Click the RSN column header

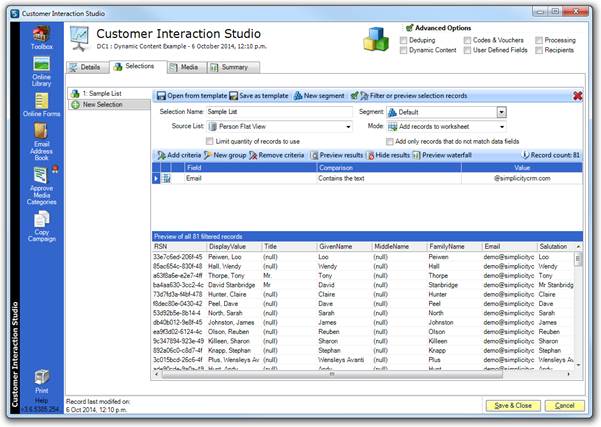pyautogui.click(x=179, y=246)
